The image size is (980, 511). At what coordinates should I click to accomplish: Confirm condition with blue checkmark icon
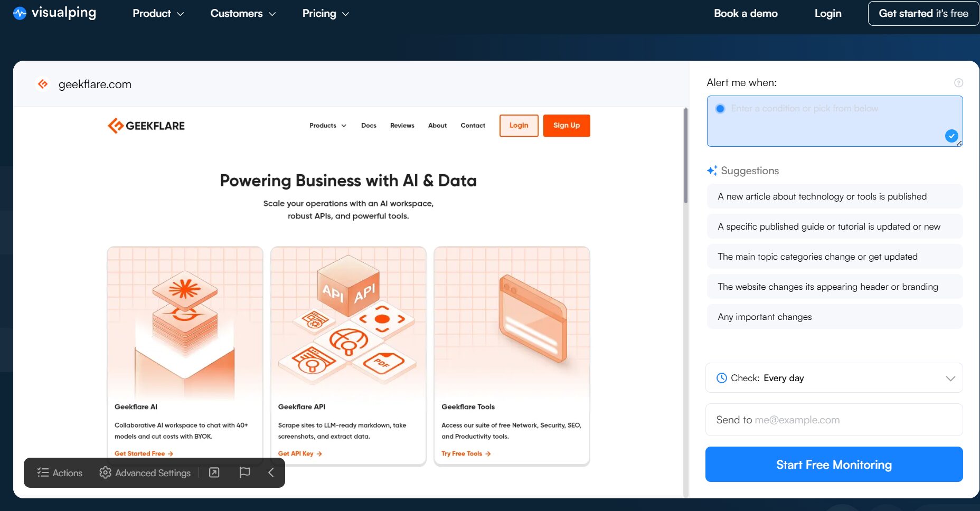coord(951,136)
